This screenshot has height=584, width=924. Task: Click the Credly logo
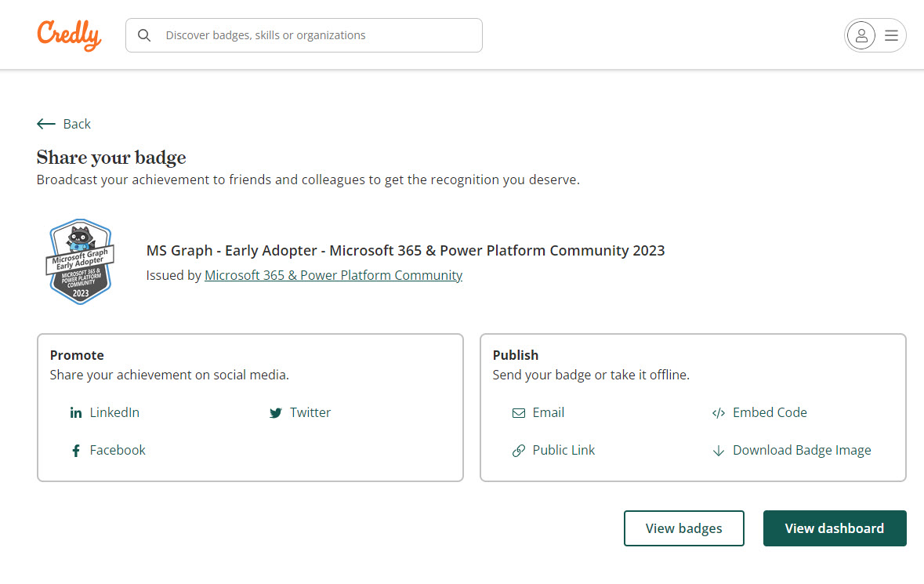69,35
